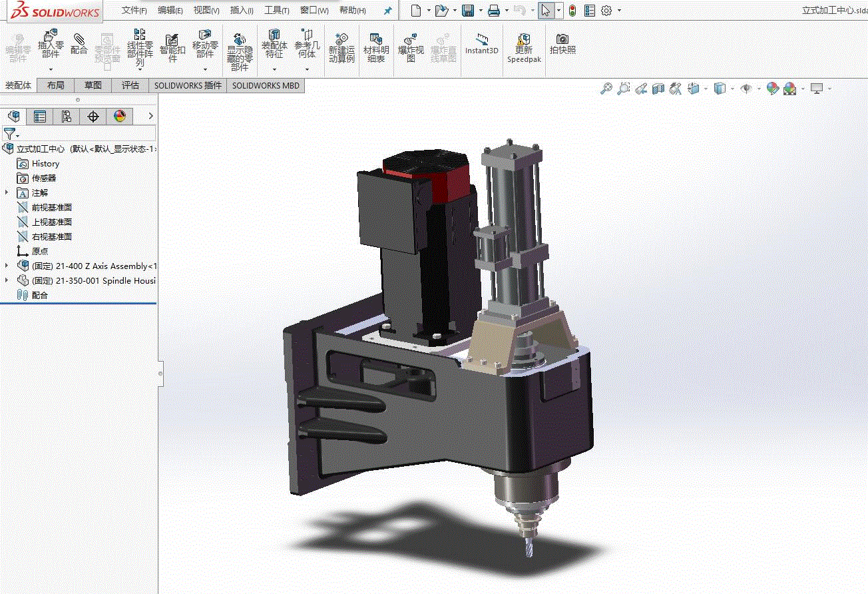
Task: Switch to the 评估 (Evaluate) tab
Action: (x=130, y=85)
